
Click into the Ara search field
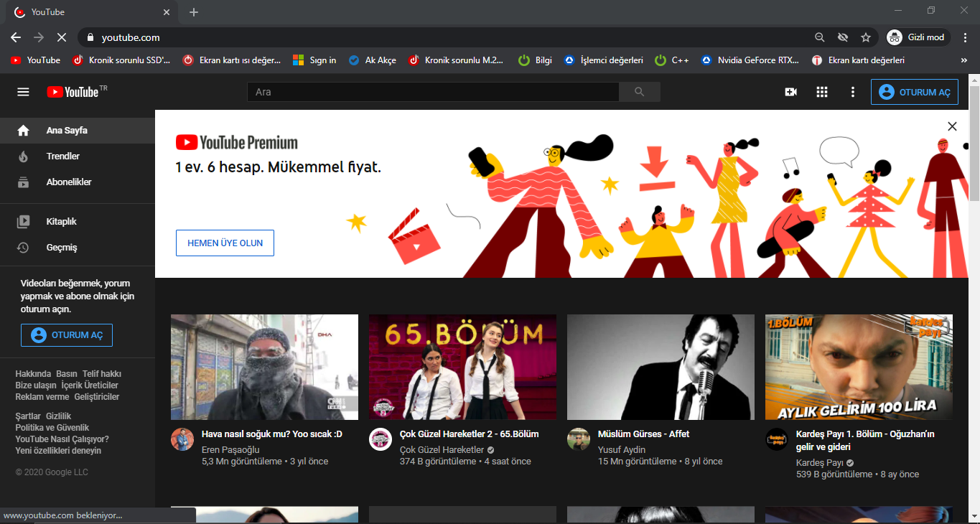coord(433,92)
